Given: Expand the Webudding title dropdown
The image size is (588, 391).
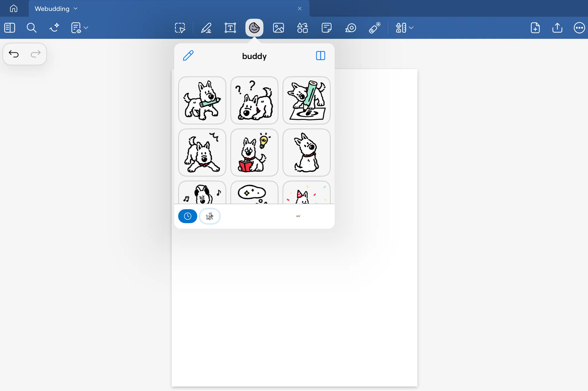Looking at the screenshot, I should pos(76,9).
